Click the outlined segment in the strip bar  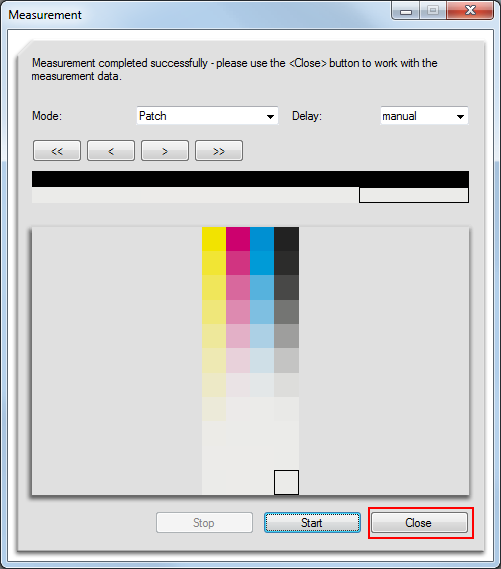point(414,195)
